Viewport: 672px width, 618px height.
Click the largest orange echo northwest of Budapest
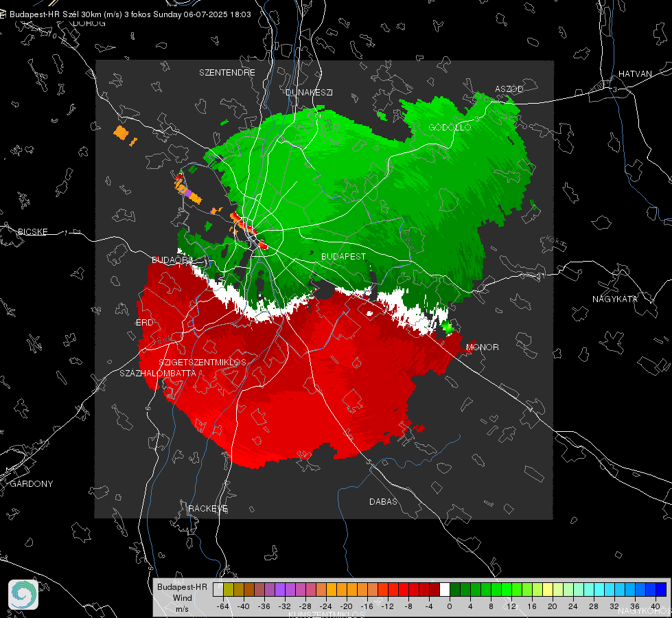121,133
